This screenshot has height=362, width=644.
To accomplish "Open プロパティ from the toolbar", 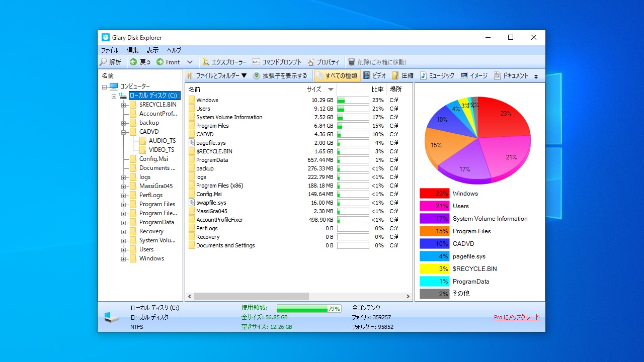I will [324, 62].
